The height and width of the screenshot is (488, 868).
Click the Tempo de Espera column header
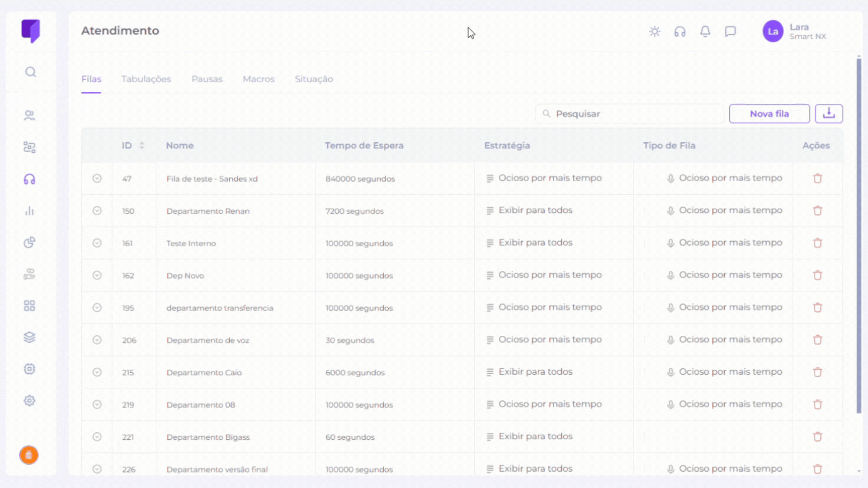pos(364,145)
